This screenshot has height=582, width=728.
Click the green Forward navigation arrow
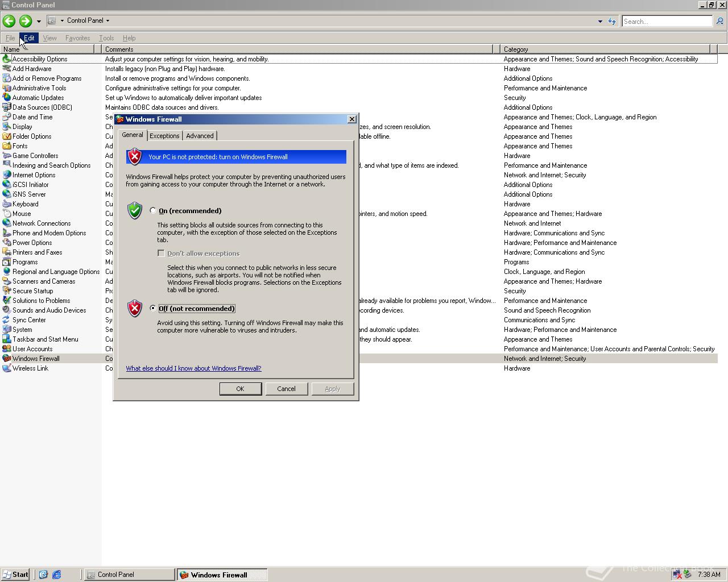tap(25, 21)
